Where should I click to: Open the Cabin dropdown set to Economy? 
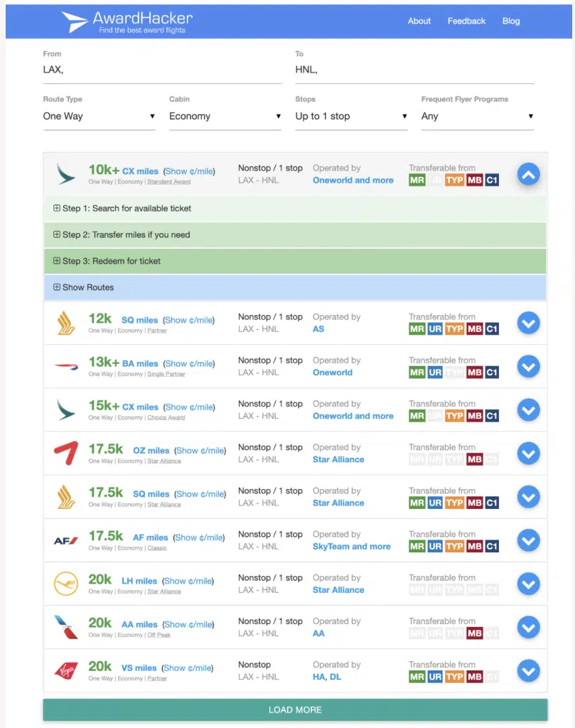[x=225, y=117]
